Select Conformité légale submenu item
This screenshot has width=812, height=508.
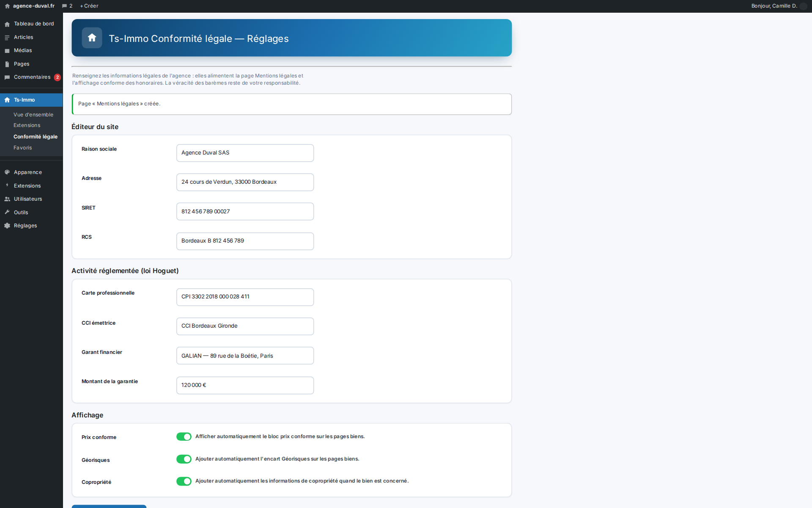tap(36, 137)
